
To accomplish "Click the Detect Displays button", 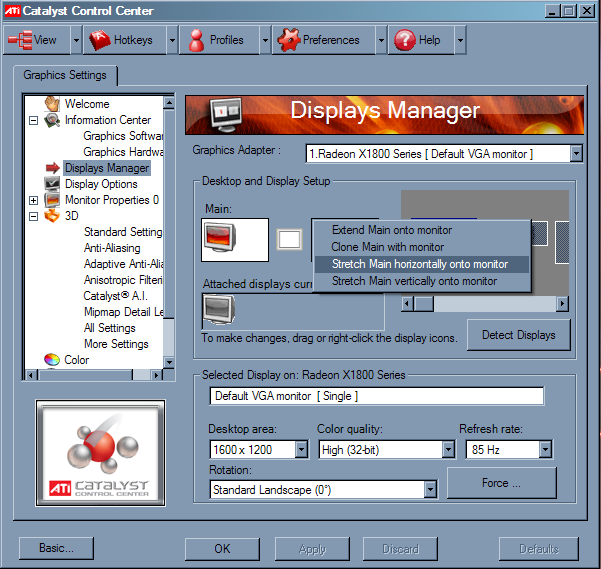I will pos(519,335).
